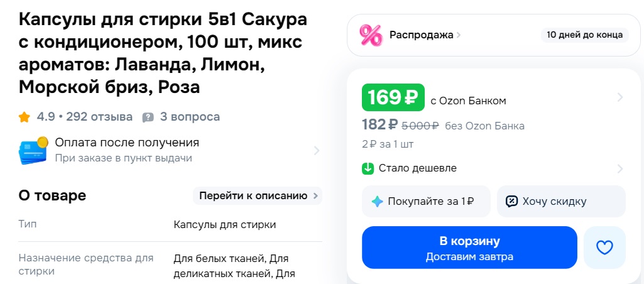The image size is (644, 284).
Task: Click the heart favorite icon
Action: (x=604, y=248)
